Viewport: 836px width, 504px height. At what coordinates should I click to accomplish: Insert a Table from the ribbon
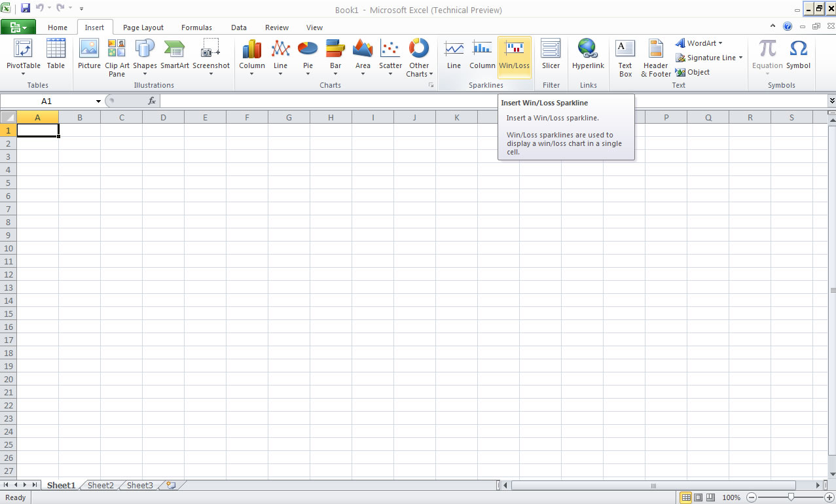click(x=56, y=58)
